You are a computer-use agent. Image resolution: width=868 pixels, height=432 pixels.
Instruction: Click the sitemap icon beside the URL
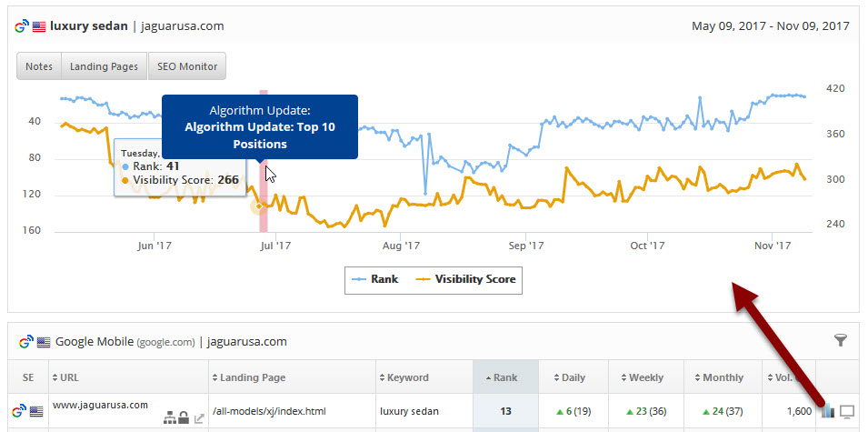click(169, 417)
